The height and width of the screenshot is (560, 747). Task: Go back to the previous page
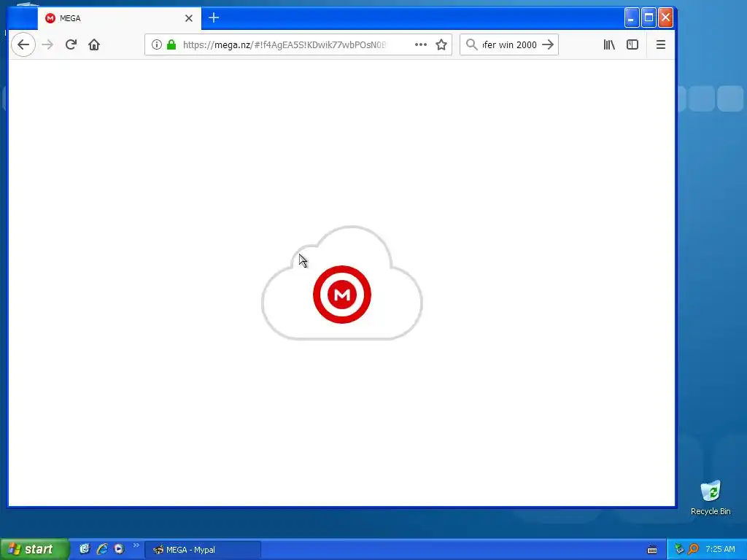click(x=23, y=44)
